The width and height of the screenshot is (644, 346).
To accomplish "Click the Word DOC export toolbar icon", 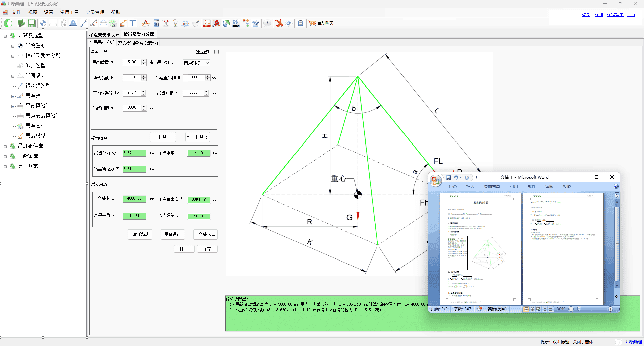I will pyautogui.click(x=236, y=23).
